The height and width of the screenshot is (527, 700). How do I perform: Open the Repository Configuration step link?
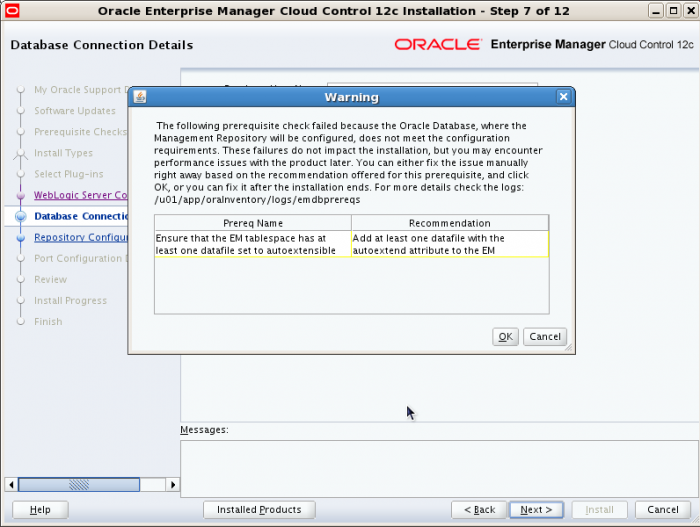(81, 237)
